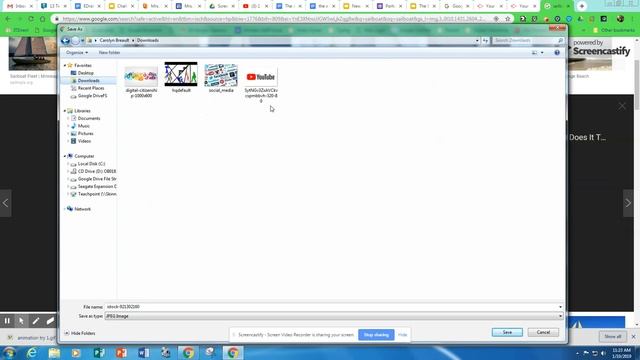Open Word from the taskbar
640x360 pixels.
click(x=143, y=353)
